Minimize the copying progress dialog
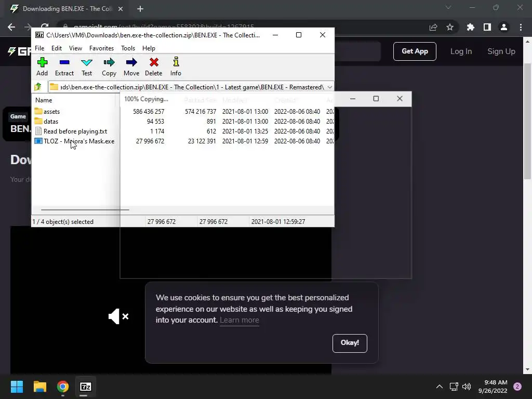 coord(353,99)
